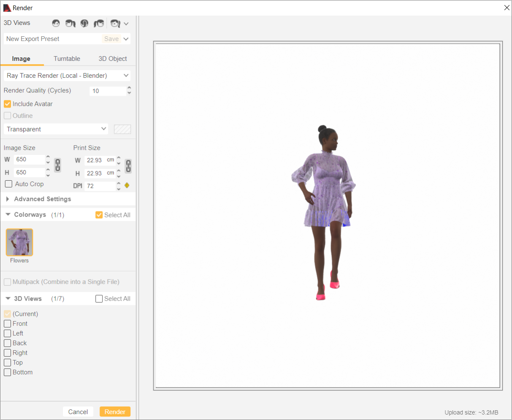This screenshot has width=512, height=420.
Task: Increase Print Size width with up arrow
Action: [x=119, y=158]
